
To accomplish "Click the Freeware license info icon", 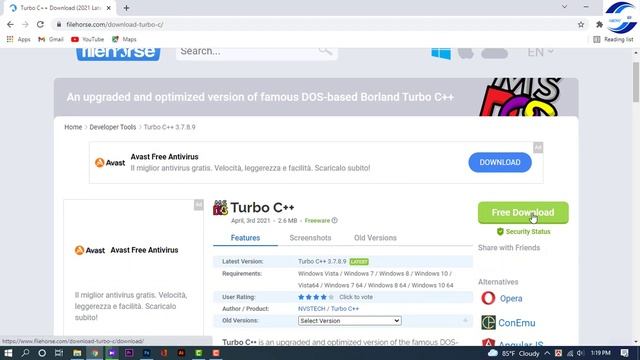I will point(335,220).
